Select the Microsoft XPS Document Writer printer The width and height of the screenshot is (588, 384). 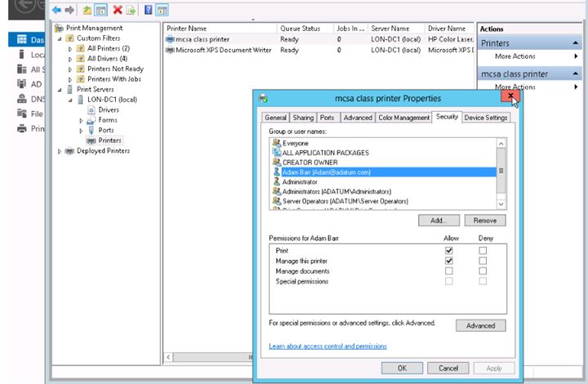[x=219, y=50]
